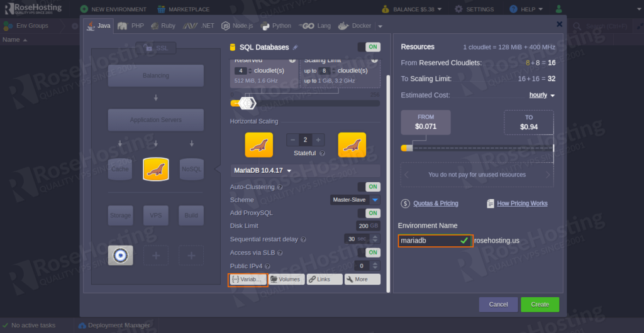644x333 pixels.
Task: Click the NoSQL database node icon
Action: (191, 168)
